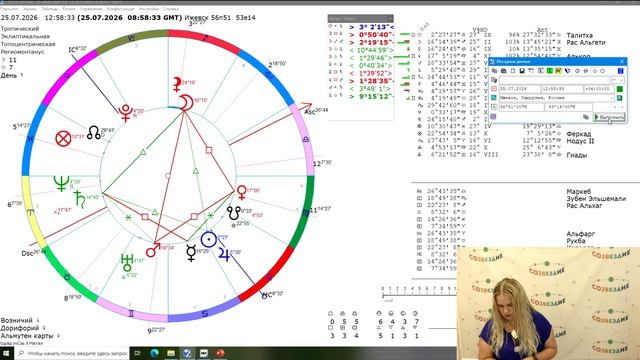Image resolution: width=640 pixels, height=360 pixels.
Task: Click the first icon in Исходные данные toolbar
Action: click(494, 71)
